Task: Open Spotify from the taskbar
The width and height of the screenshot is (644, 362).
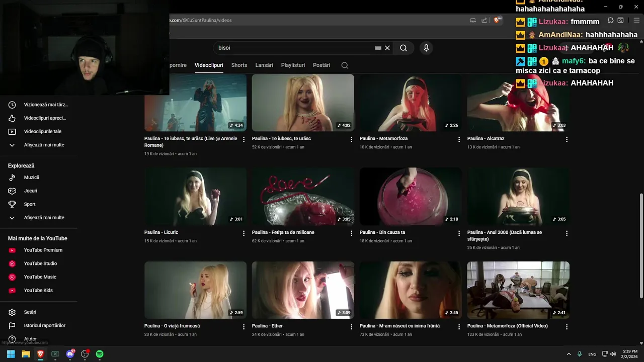Action: [x=100, y=354]
